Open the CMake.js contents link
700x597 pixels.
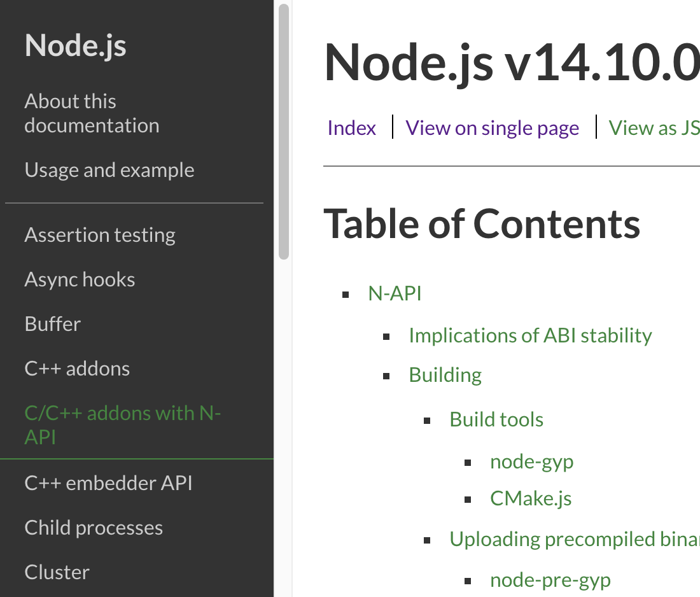tap(531, 498)
